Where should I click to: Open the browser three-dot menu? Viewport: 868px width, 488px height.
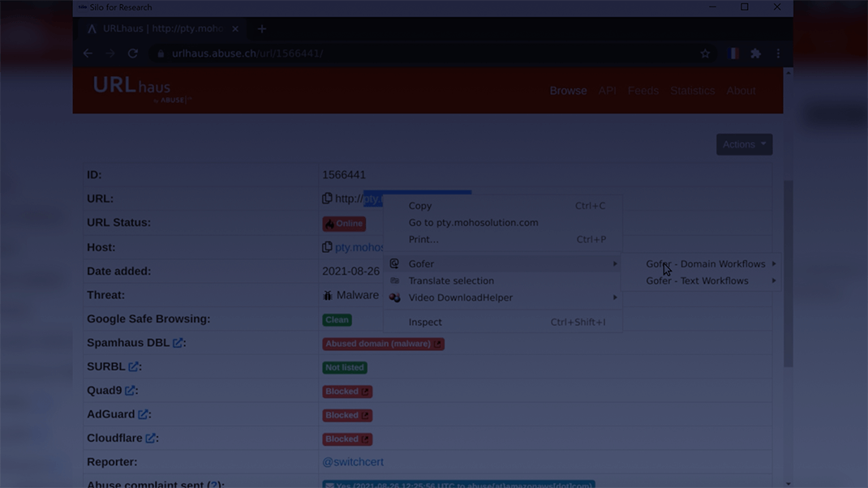(x=778, y=54)
